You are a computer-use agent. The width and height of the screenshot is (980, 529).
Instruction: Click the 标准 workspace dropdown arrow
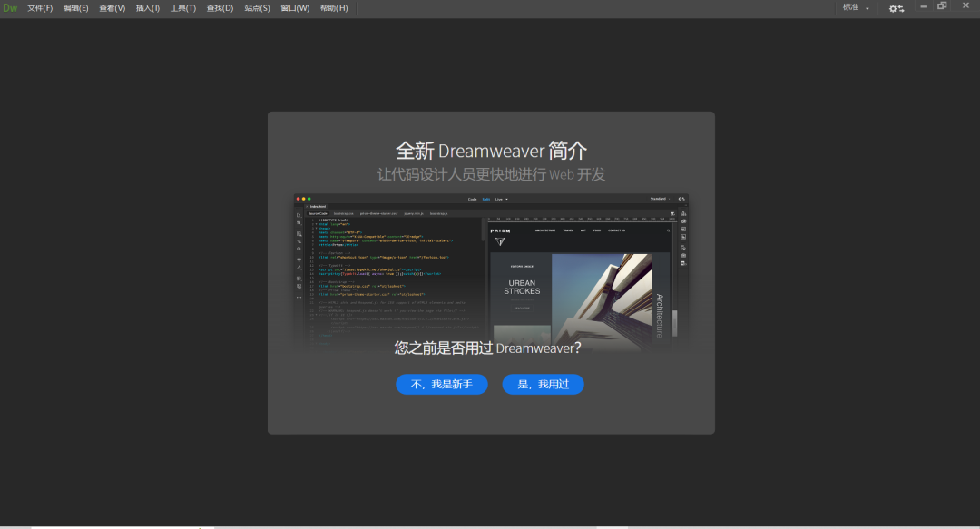point(867,8)
